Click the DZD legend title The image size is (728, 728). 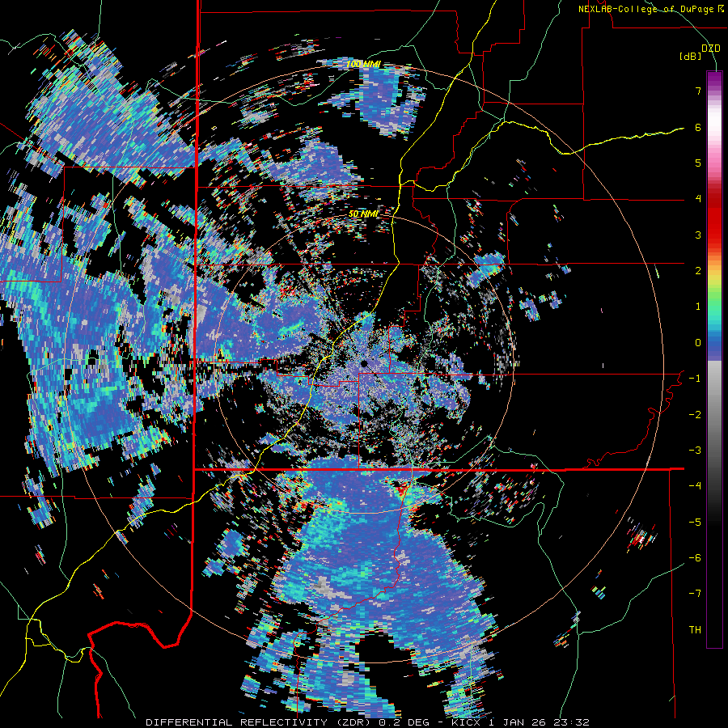pos(710,48)
